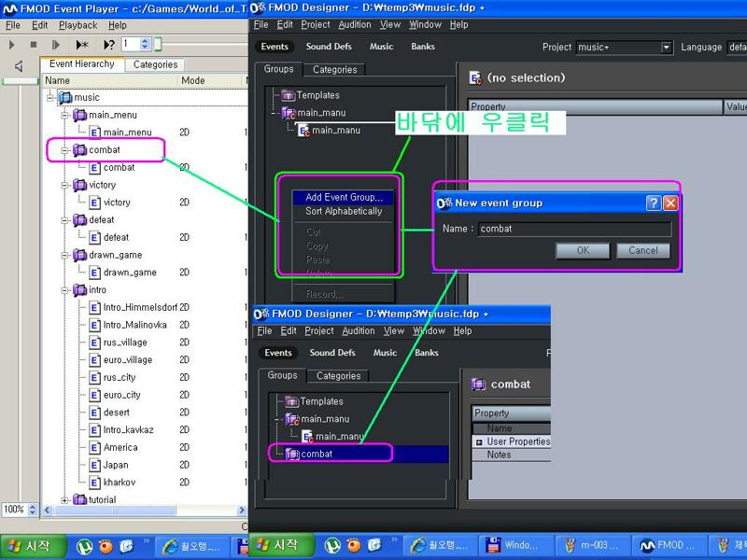Image resolution: width=747 pixels, height=560 pixels.
Task: Collapse the drawn_game group node
Action: pos(64,255)
